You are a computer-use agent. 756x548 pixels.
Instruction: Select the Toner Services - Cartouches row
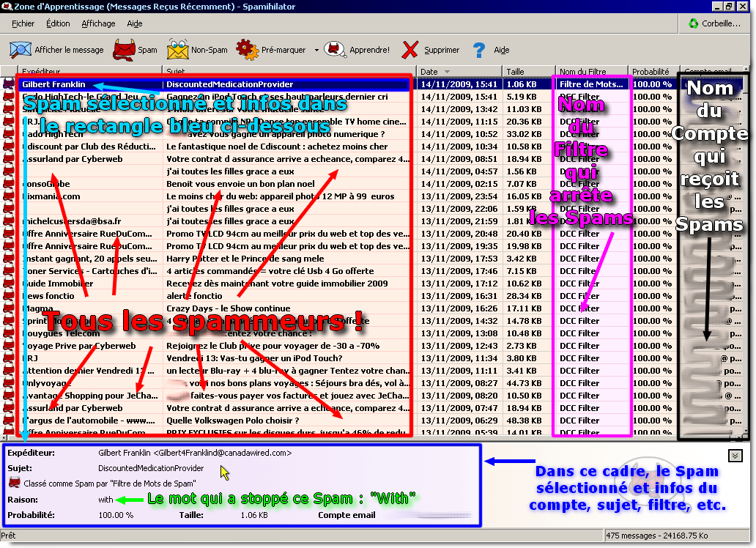point(371,271)
